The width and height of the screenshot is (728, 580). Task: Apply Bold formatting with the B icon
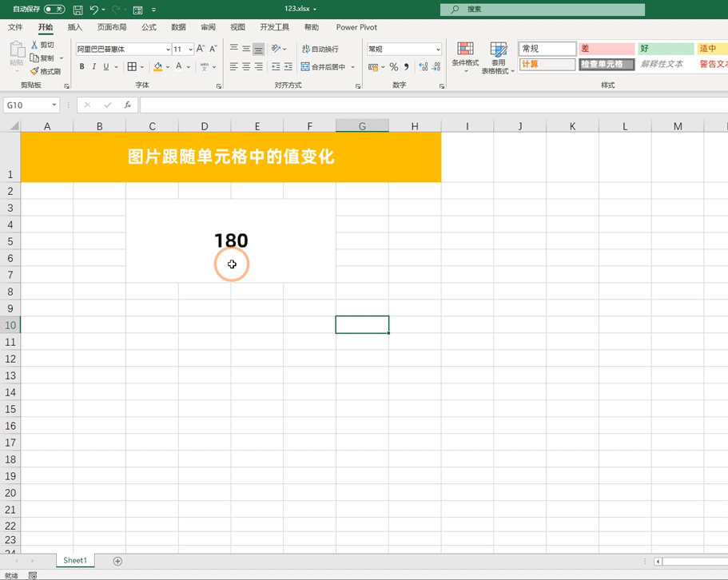point(82,66)
